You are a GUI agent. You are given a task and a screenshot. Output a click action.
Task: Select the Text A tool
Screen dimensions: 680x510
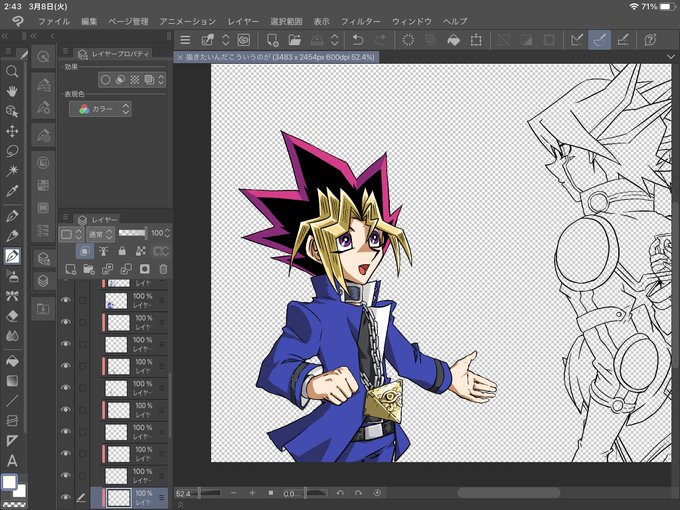coord(12,461)
